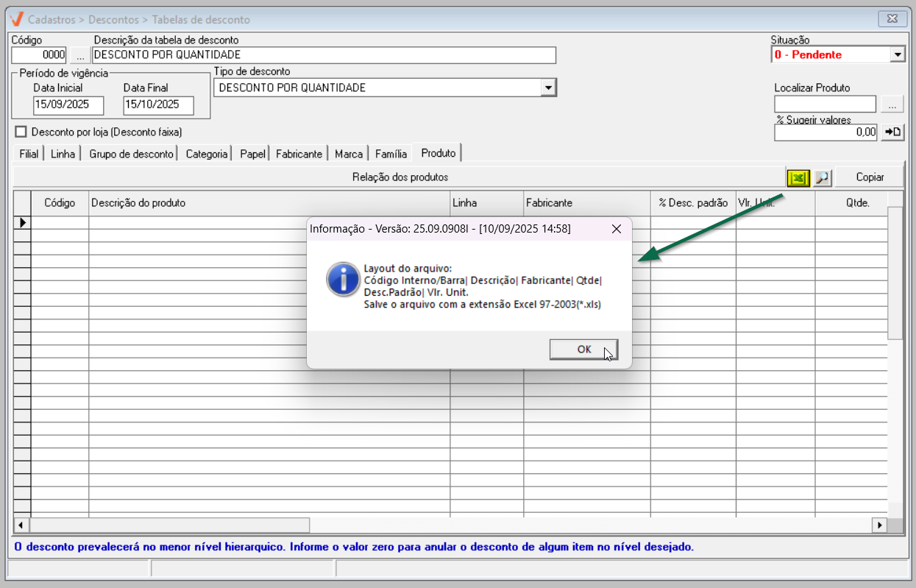Open the Marca tab
This screenshot has height=588, width=916.
tap(348, 154)
